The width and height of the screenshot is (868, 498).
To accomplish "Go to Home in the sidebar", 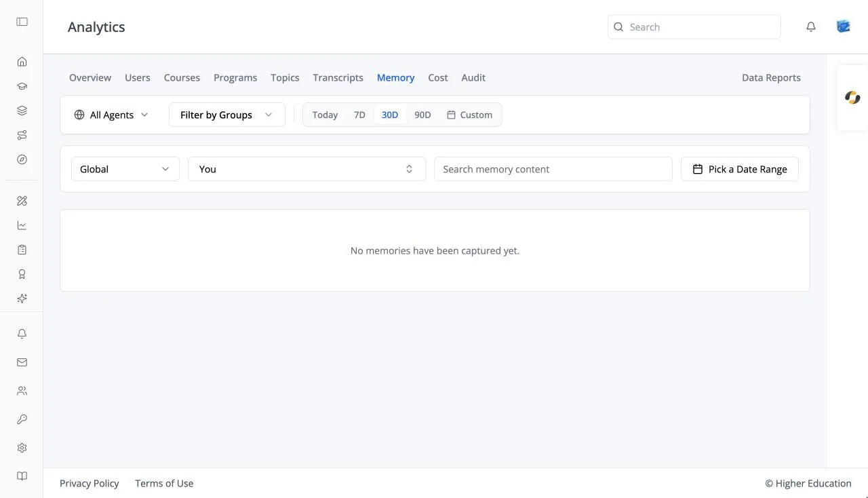I will point(22,62).
